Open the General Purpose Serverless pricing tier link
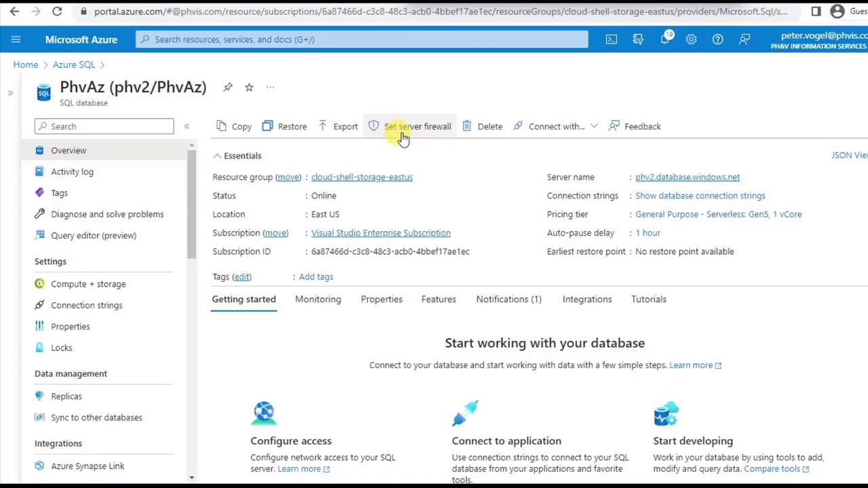 tap(719, 214)
